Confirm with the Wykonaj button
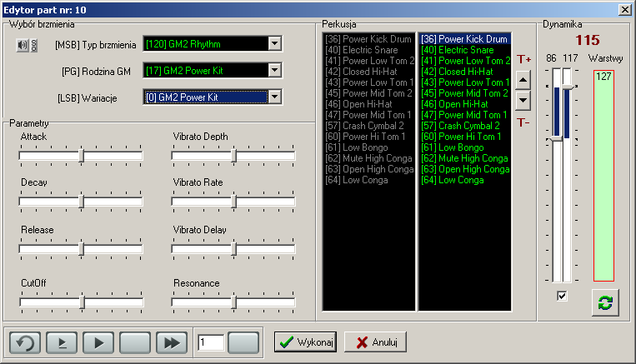 pyautogui.click(x=305, y=342)
